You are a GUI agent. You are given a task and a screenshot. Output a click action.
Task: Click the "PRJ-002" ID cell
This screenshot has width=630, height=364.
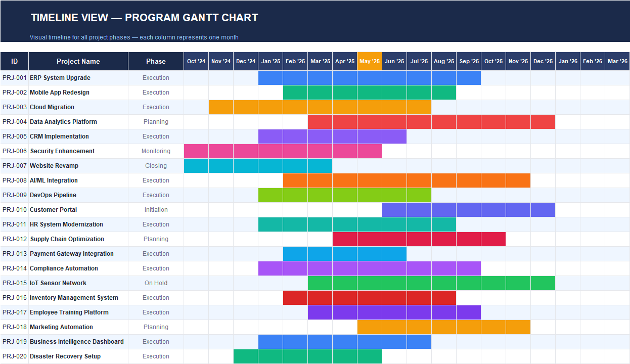coord(14,93)
